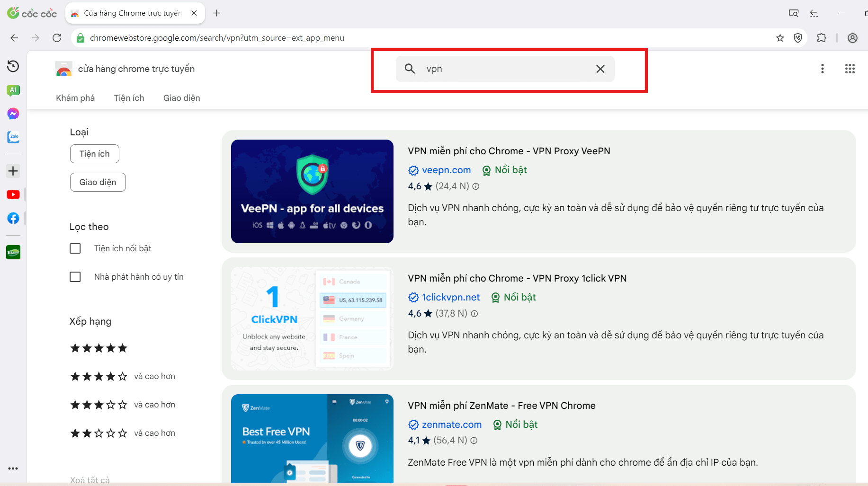Switch to the Khám phá tab
Image resolution: width=868 pixels, height=486 pixels.
point(75,98)
